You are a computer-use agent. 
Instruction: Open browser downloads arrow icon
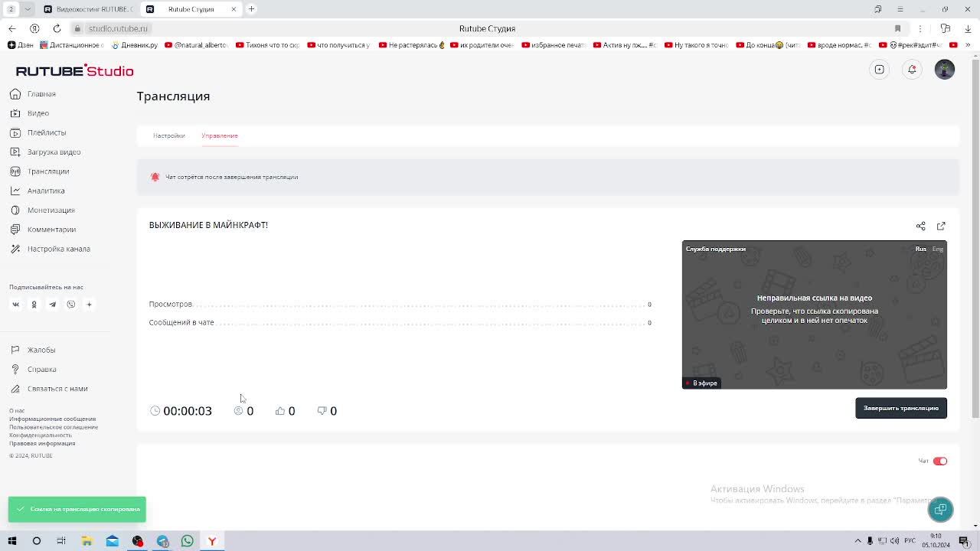click(969, 28)
